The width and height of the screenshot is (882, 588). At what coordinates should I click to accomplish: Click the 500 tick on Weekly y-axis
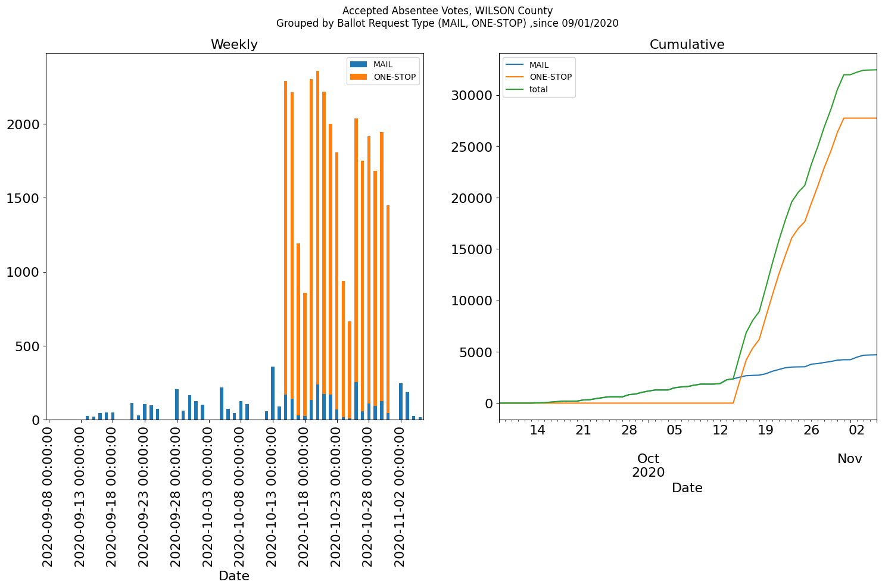(27, 346)
